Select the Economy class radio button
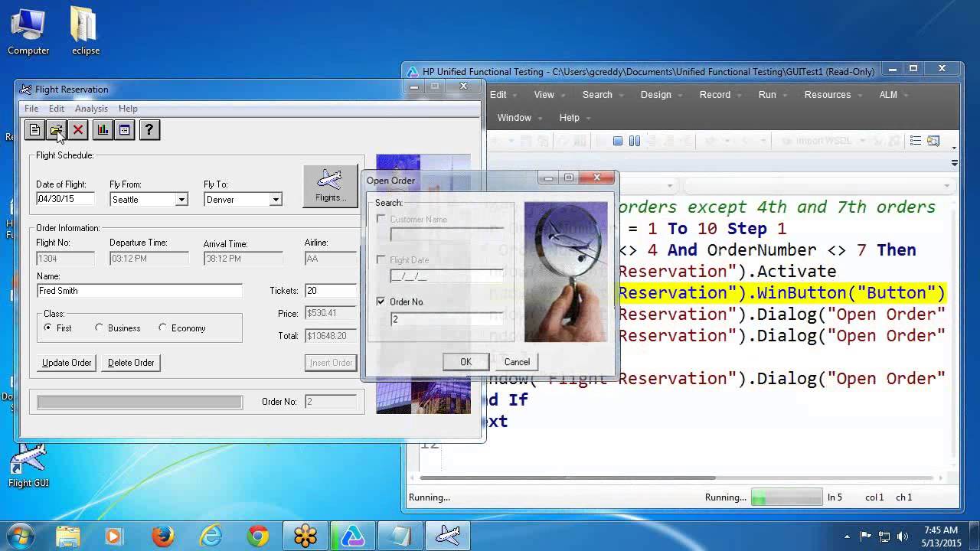 tap(162, 328)
